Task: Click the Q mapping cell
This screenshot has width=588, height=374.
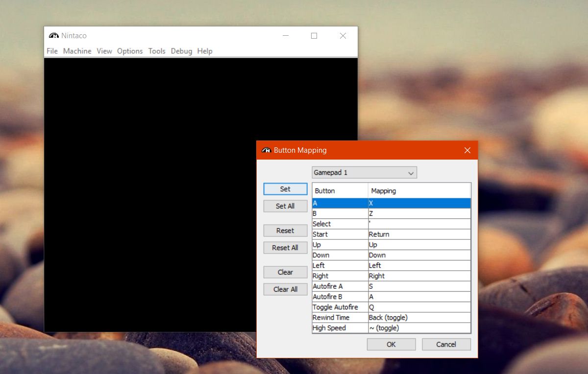Action: (419, 307)
